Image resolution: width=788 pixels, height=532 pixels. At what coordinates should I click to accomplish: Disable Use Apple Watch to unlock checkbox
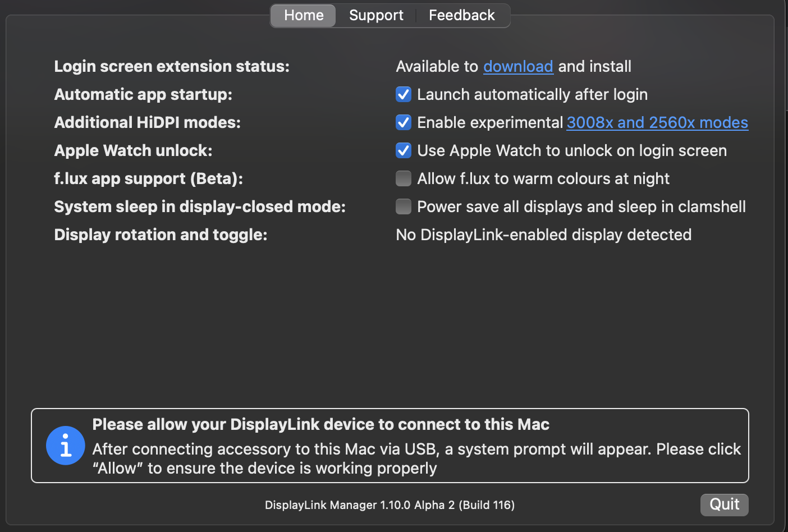pyautogui.click(x=404, y=150)
